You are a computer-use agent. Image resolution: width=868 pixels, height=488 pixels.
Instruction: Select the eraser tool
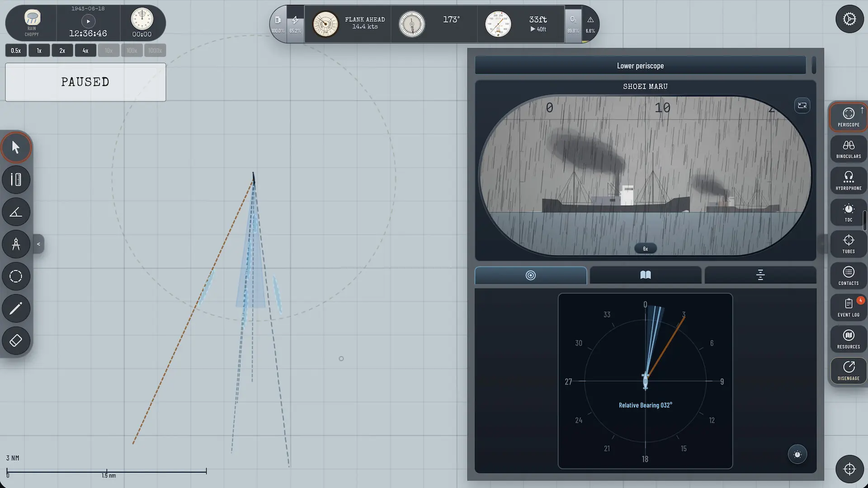16,340
